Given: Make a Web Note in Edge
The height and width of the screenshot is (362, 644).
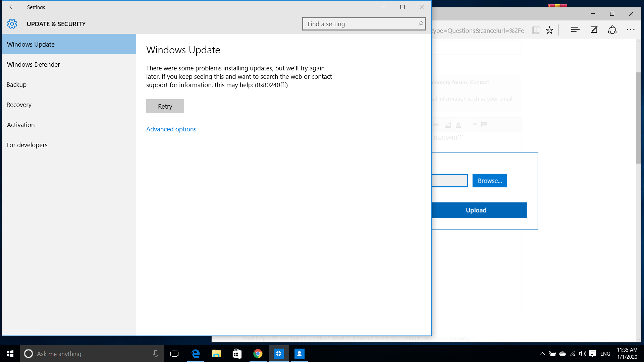Looking at the screenshot, I should tap(594, 30).
